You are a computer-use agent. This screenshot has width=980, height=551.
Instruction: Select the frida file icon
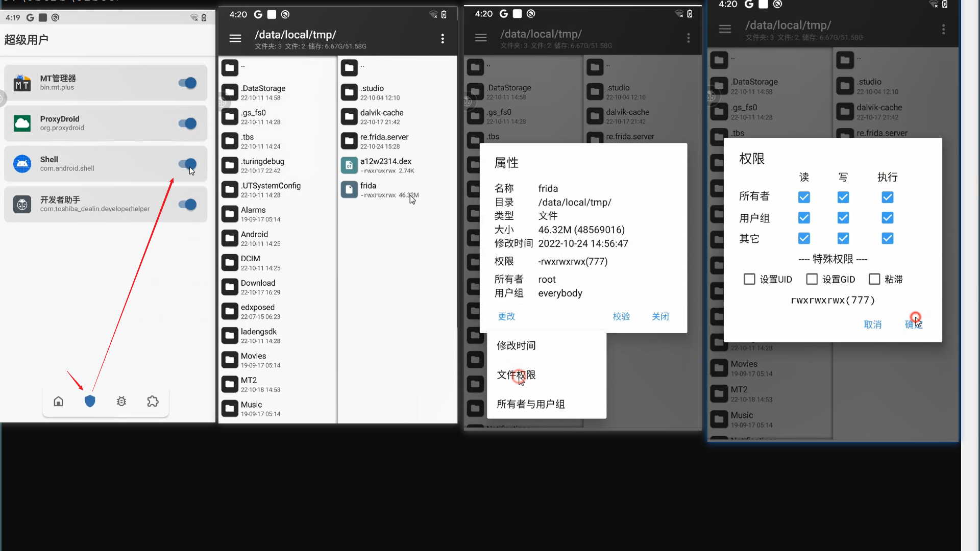(x=349, y=190)
